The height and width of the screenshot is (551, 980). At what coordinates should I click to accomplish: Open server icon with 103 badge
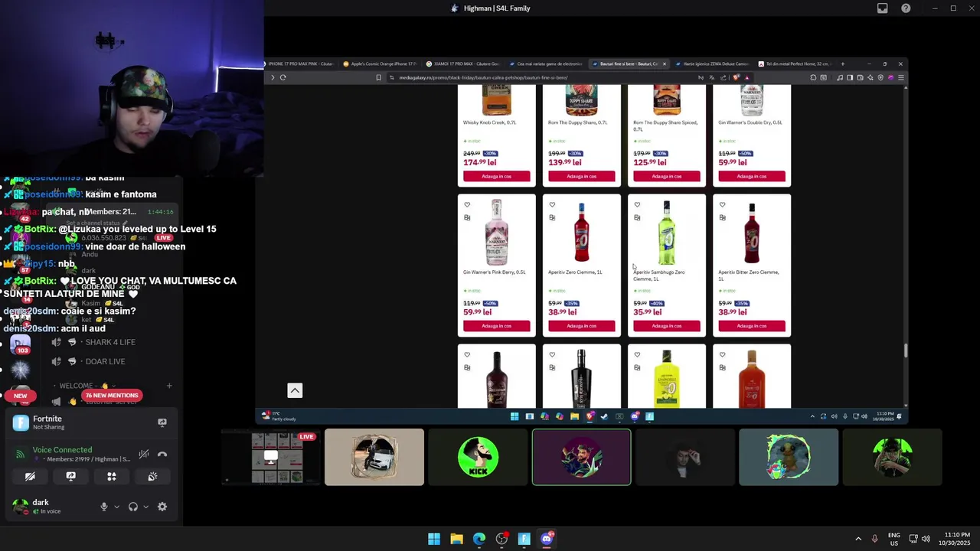tap(21, 344)
